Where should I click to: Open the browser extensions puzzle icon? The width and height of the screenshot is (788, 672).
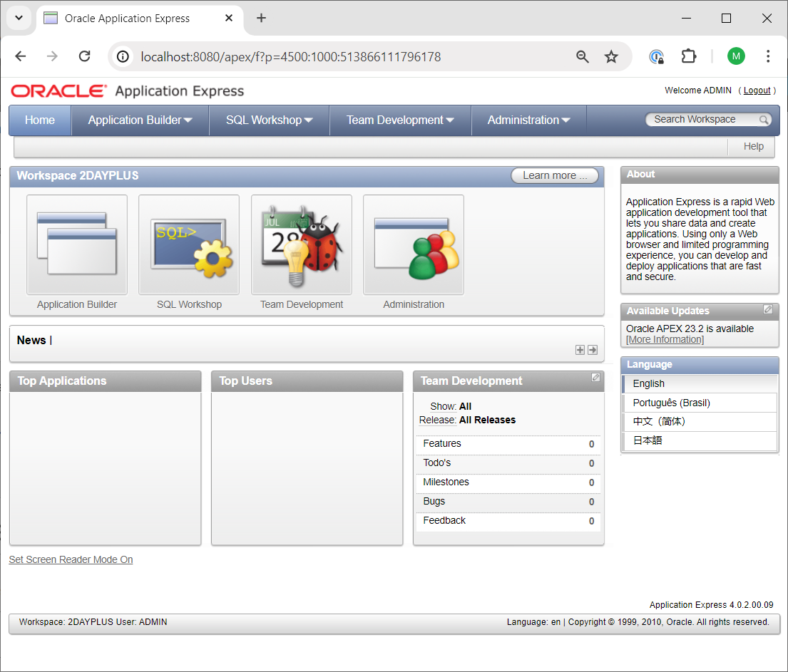coord(688,56)
